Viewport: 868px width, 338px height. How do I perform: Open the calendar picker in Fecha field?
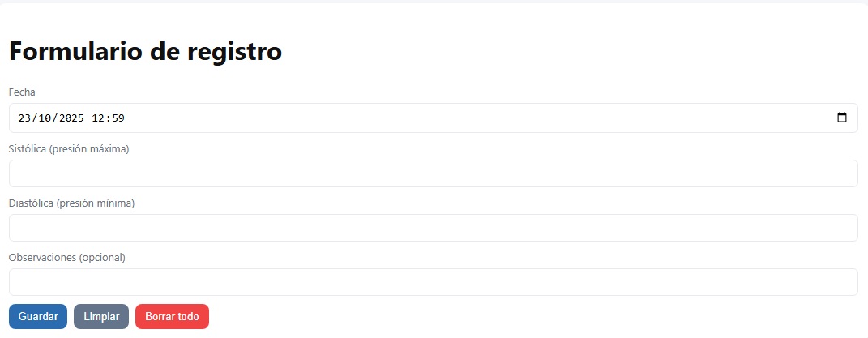tap(841, 118)
